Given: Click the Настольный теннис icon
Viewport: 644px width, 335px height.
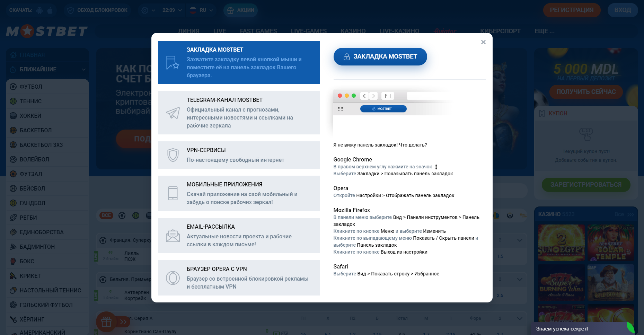Looking at the screenshot, I should coord(13,290).
